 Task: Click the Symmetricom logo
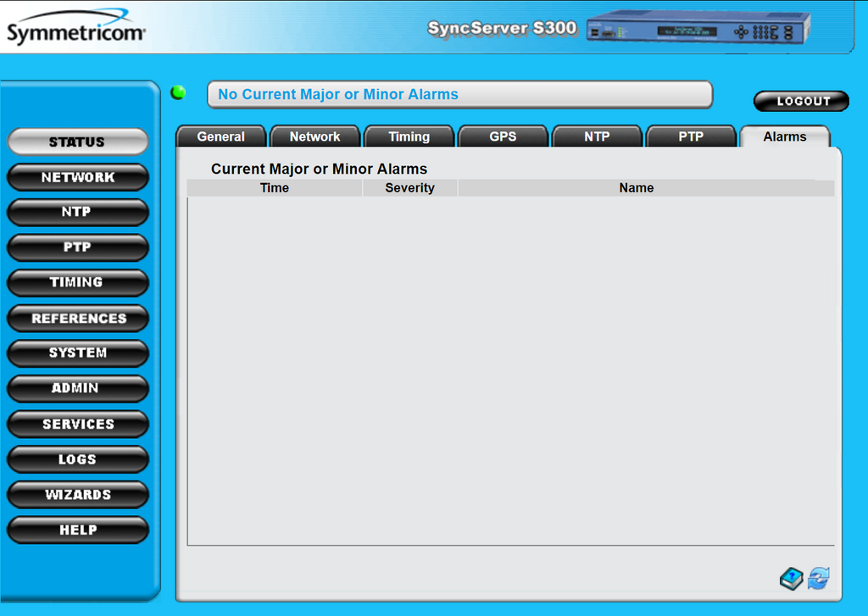coord(76,30)
